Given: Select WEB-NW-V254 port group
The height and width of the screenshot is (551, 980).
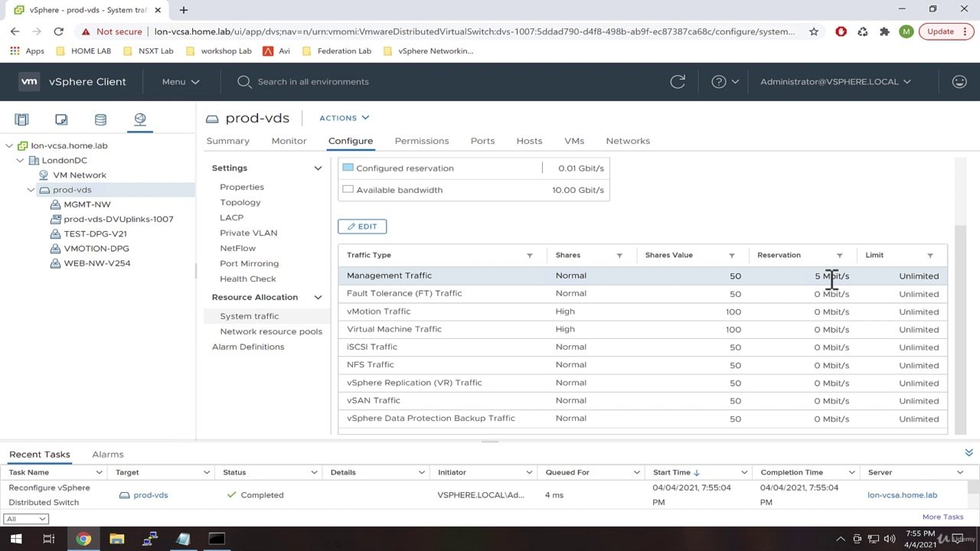Looking at the screenshot, I should tap(96, 263).
